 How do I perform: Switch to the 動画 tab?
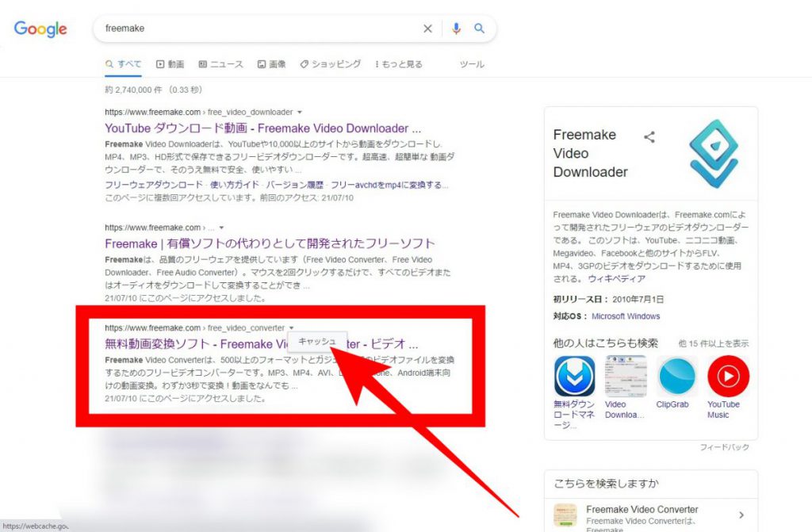click(170, 64)
